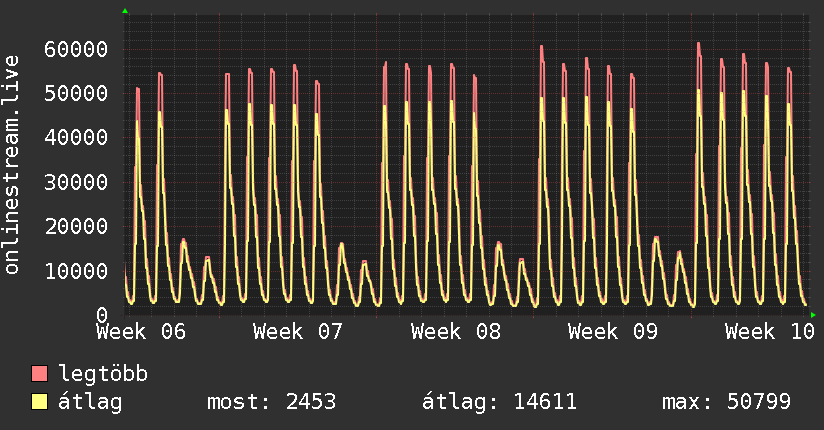Viewport: 824px width, 430px height.
Task: Click the onlinestream.live vertical axis title
Action: pyautogui.click(x=12, y=165)
